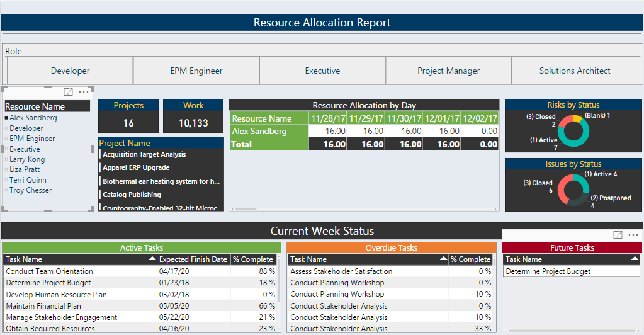Select Apparel ERP Upgrade project

pos(136,167)
